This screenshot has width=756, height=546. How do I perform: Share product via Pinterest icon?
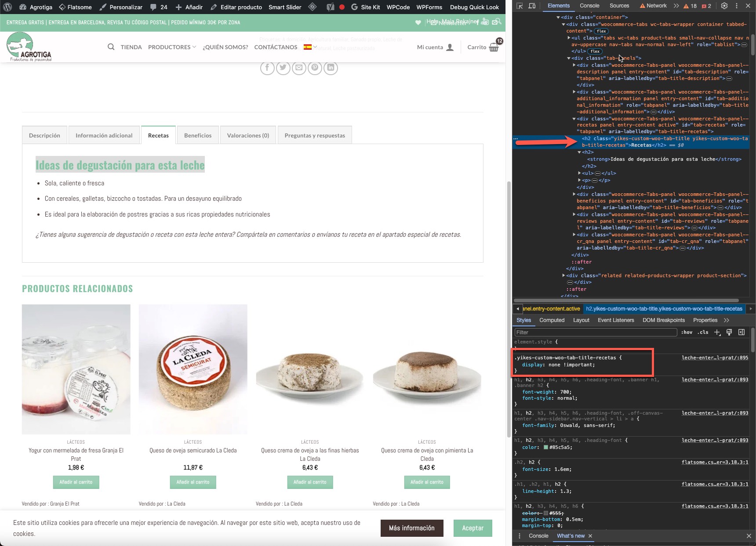click(315, 68)
